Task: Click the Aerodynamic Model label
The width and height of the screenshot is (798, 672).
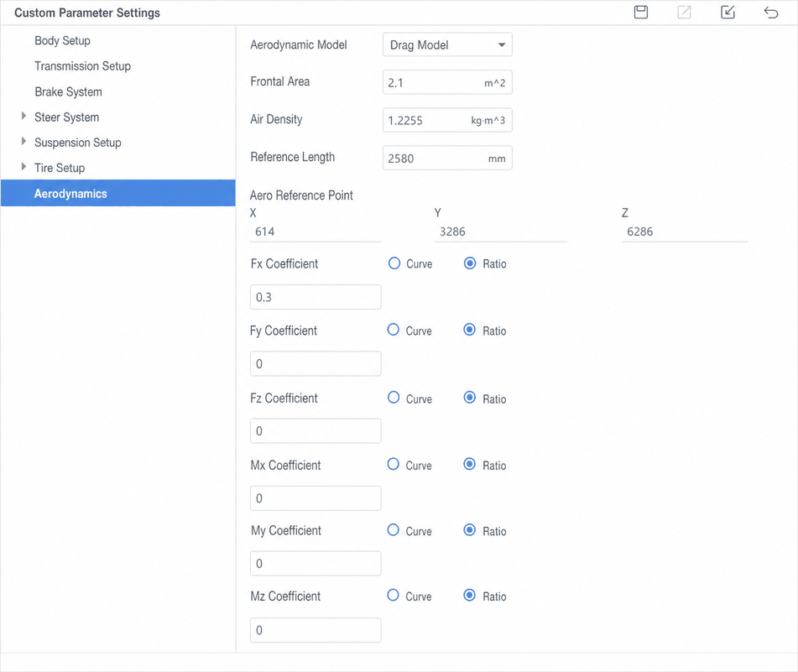Action: pos(298,44)
